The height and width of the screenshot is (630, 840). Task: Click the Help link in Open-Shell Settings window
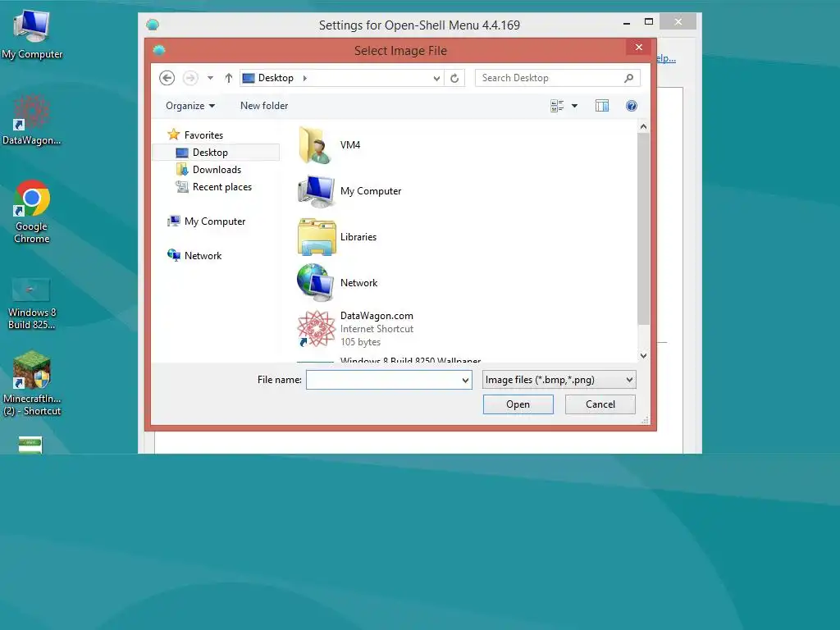click(x=666, y=58)
